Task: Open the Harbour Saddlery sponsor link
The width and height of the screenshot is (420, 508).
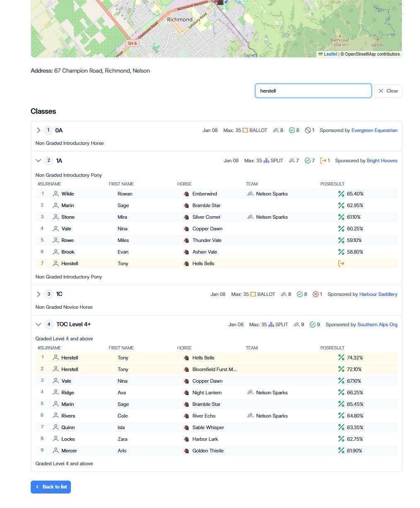Action: (378, 294)
